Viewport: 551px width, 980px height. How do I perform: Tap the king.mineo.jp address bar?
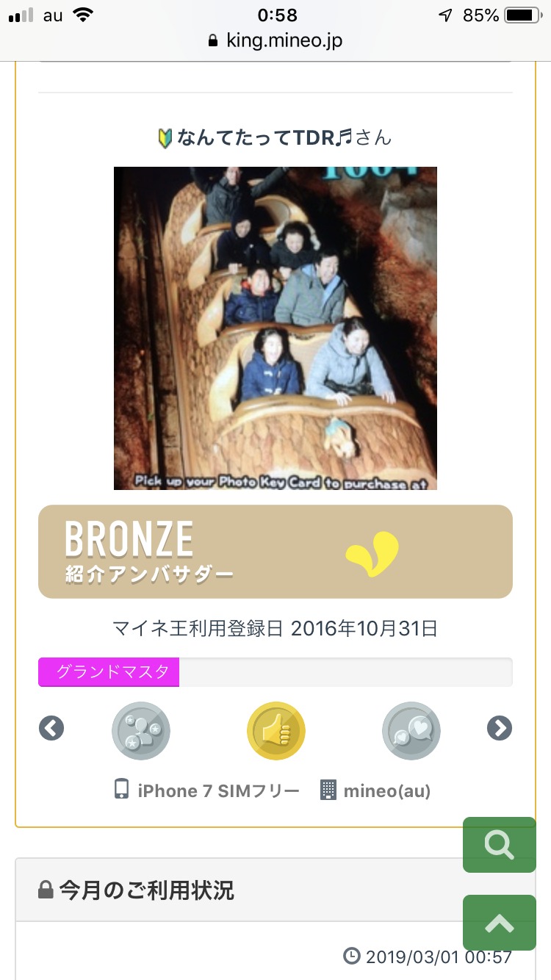275,40
